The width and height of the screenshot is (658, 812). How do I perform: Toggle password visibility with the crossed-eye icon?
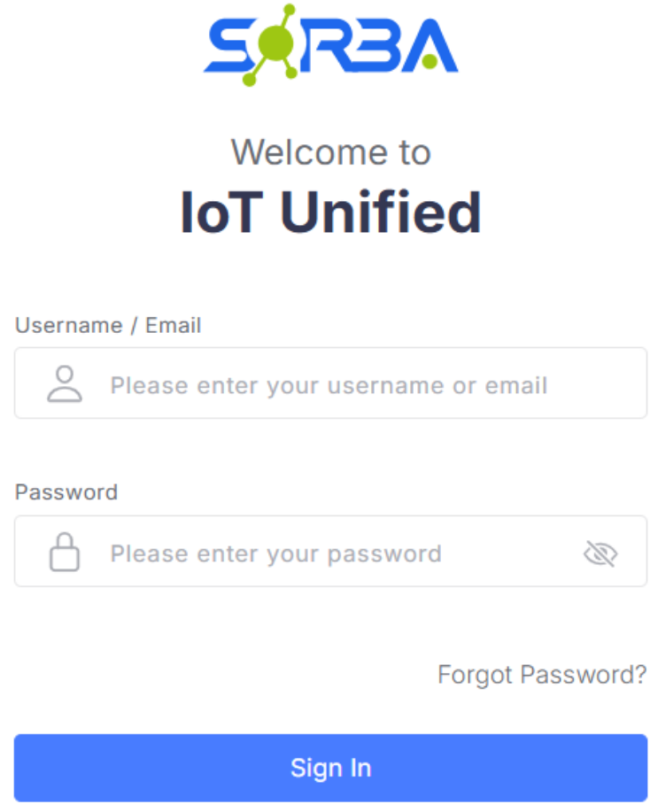[600, 554]
